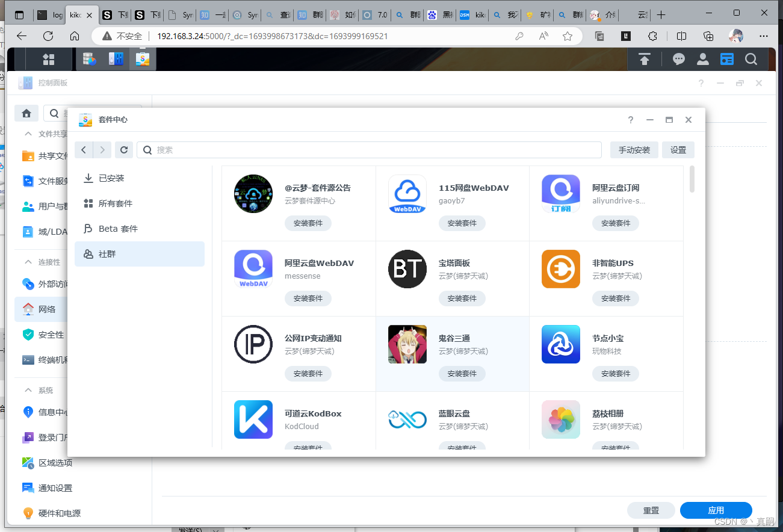Click browser refresh button
This screenshot has width=783, height=532.
tap(48, 36)
